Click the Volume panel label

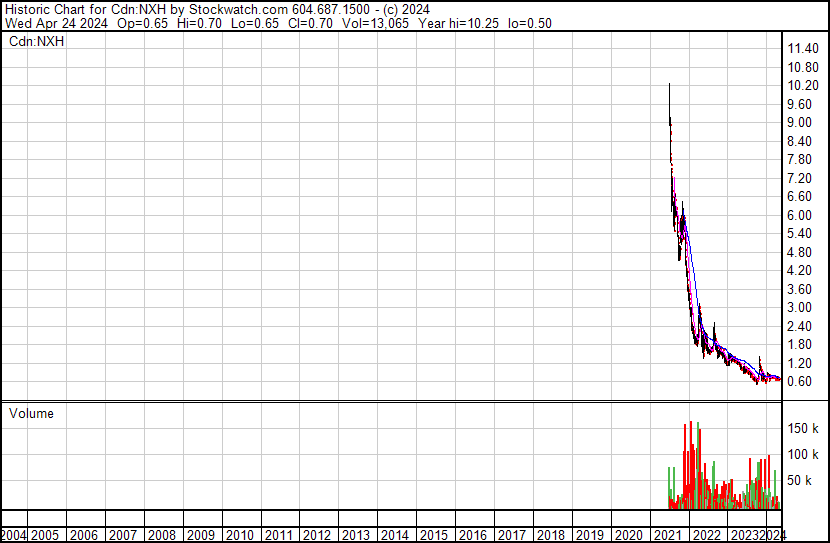click(x=31, y=413)
